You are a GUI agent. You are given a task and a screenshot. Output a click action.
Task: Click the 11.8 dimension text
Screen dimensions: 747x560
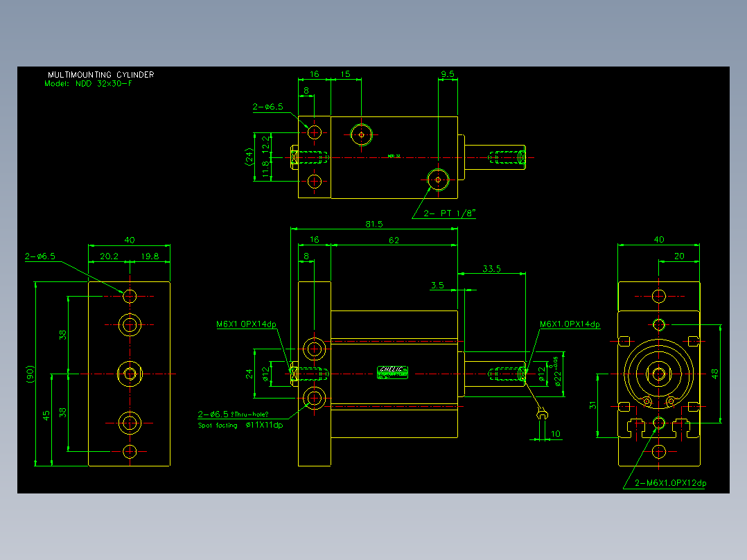coord(265,169)
